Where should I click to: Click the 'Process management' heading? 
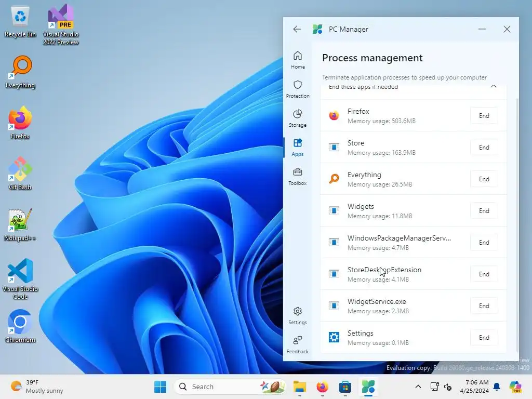click(372, 58)
